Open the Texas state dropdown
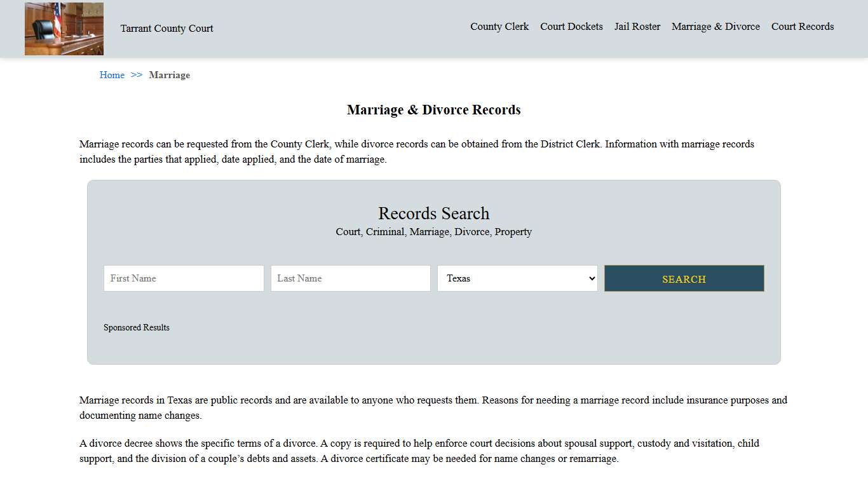 click(x=517, y=278)
